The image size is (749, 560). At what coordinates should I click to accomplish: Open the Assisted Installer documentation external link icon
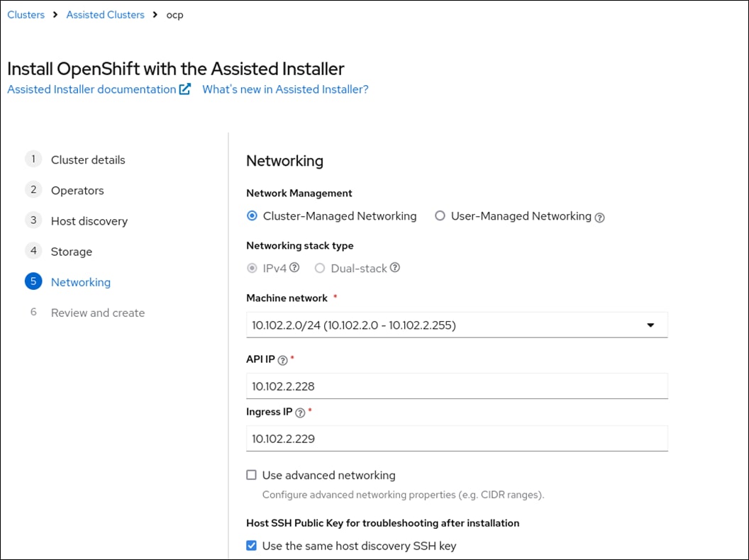tap(184, 89)
